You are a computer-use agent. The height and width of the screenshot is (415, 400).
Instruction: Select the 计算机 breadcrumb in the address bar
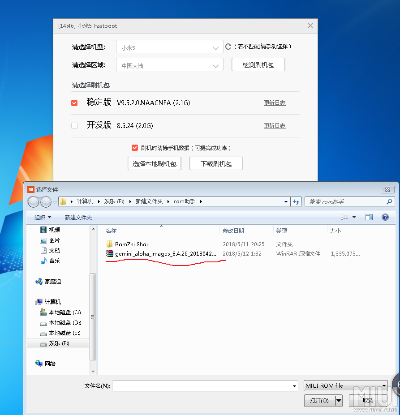[x=85, y=202]
